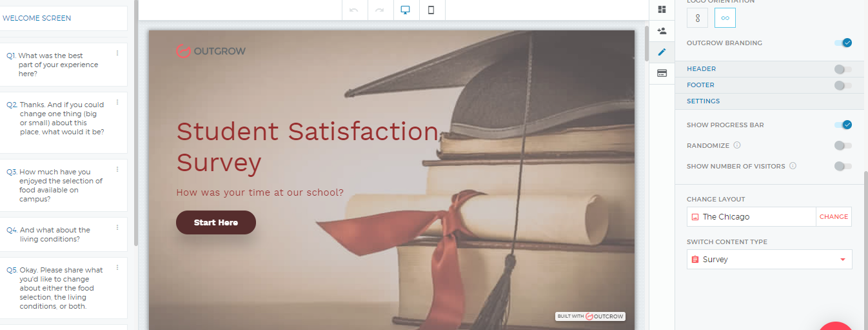868x330 pixels.
Task: Open the card payment icon in sidebar
Action: (662, 74)
